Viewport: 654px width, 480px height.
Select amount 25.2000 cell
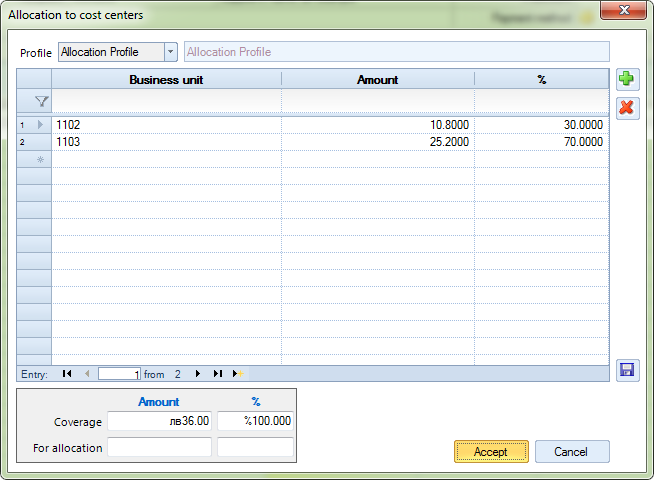point(378,142)
